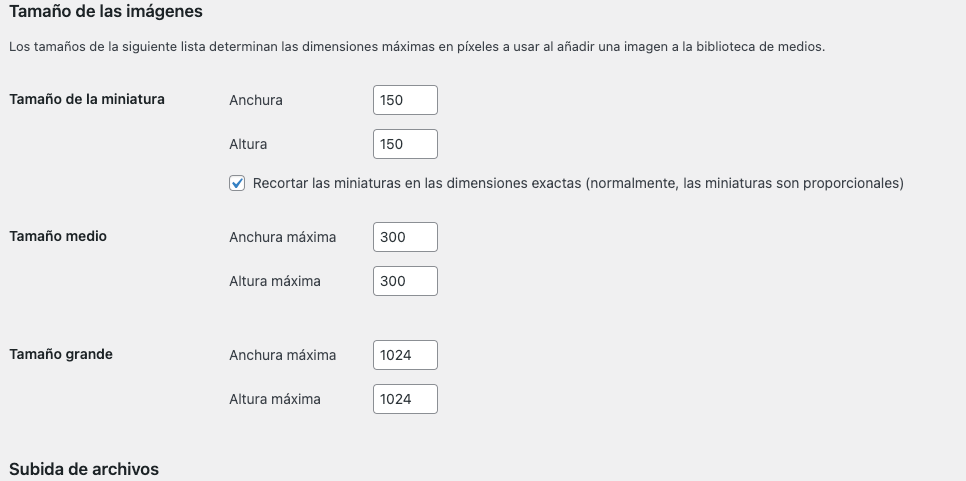Click the 'Altura' label for the thumbnail
Image resolution: width=966 pixels, height=481 pixels.
click(x=248, y=144)
